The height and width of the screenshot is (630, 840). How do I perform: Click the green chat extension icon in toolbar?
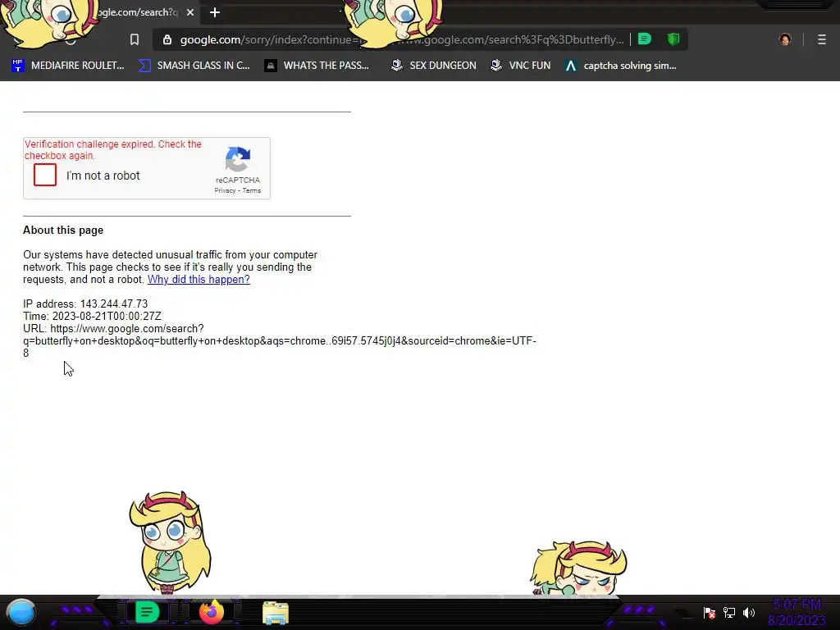point(645,39)
